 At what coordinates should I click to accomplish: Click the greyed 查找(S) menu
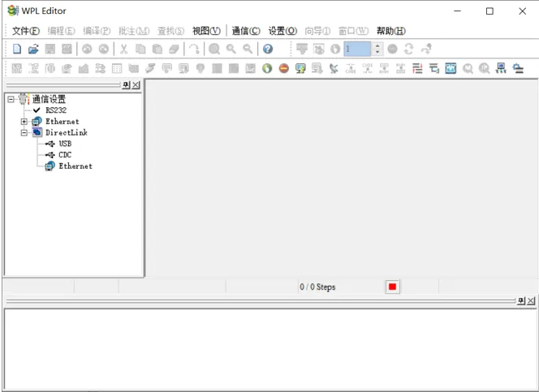[x=170, y=31]
